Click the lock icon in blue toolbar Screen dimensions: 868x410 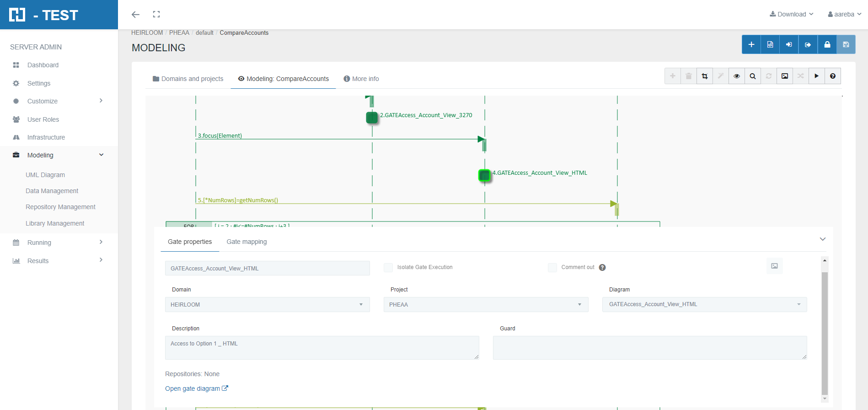click(827, 44)
